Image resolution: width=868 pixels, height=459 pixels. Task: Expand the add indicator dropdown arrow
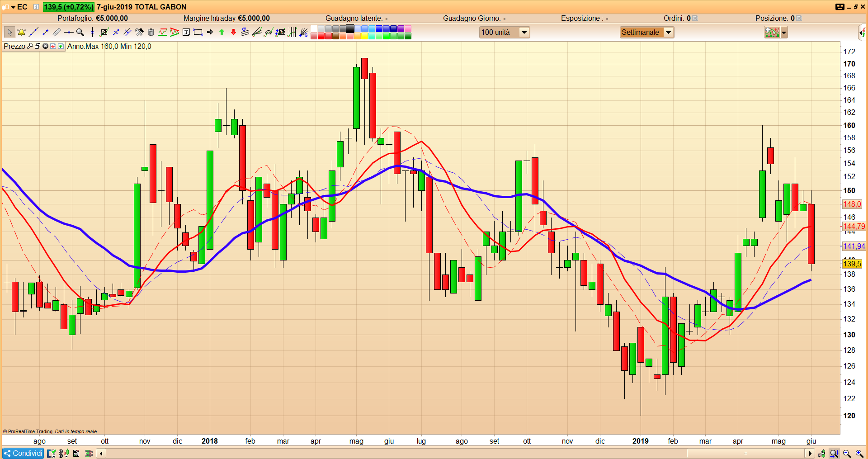click(784, 32)
